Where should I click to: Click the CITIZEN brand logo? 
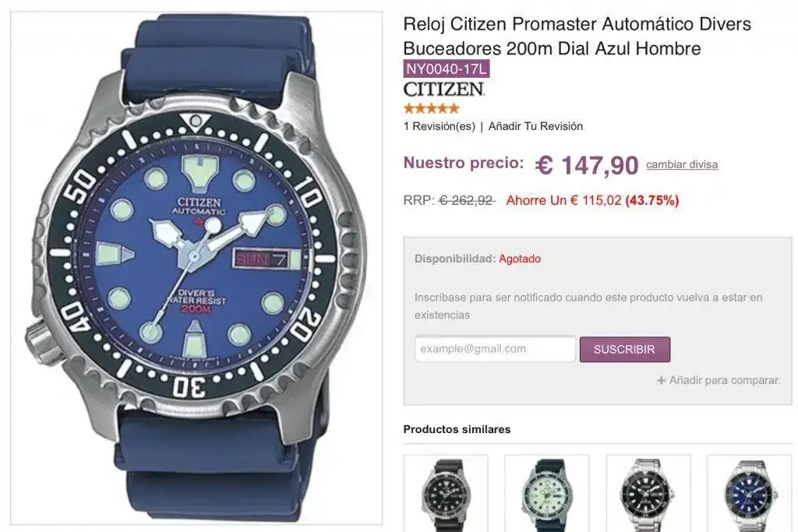point(443,89)
